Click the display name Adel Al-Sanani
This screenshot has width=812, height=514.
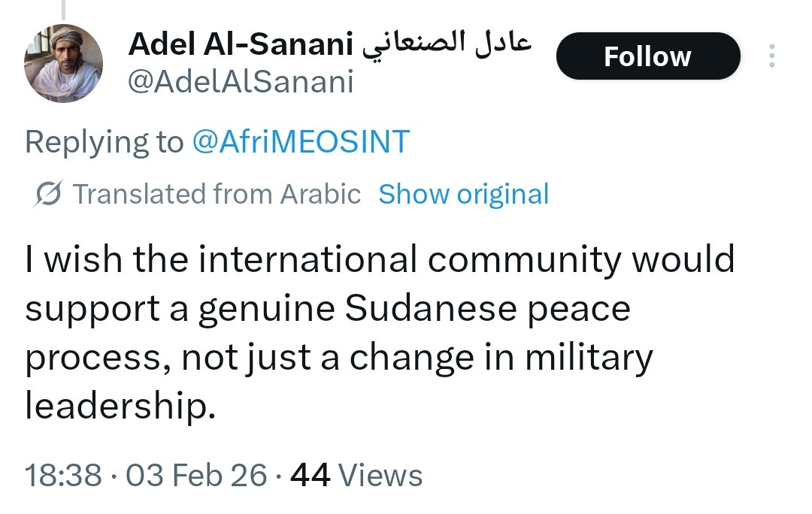point(241,45)
